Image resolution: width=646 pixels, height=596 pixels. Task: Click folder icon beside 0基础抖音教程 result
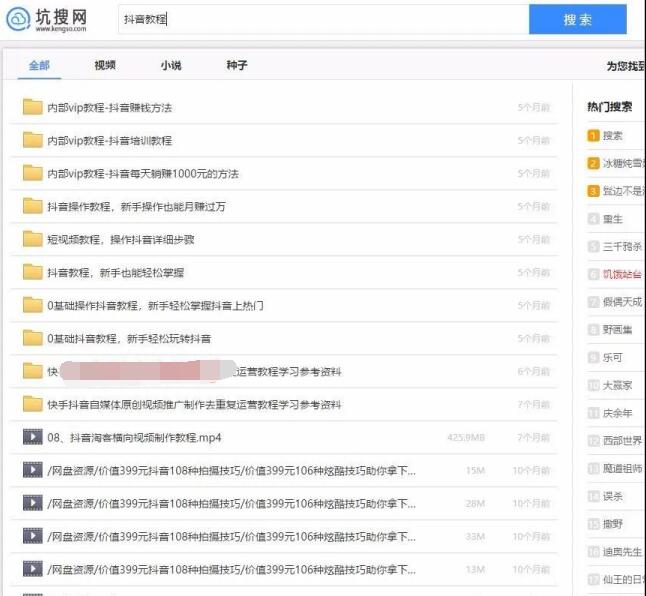(x=32, y=338)
